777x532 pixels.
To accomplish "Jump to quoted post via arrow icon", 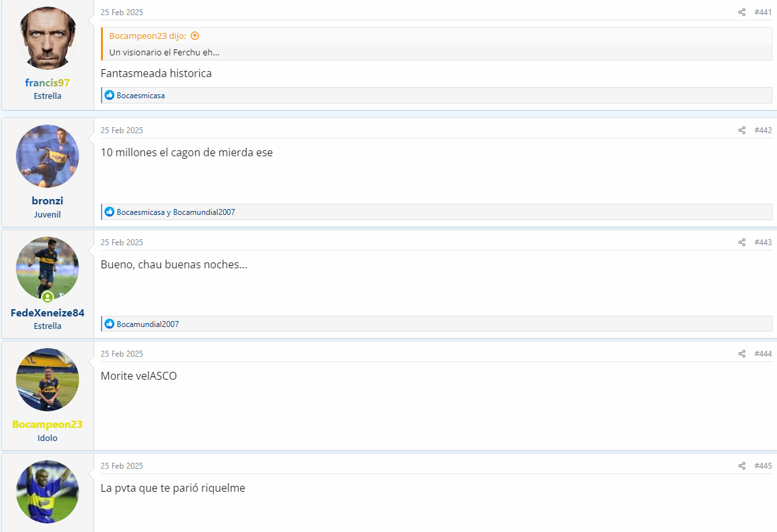I will pyautogui.click(x=195, y=36).
